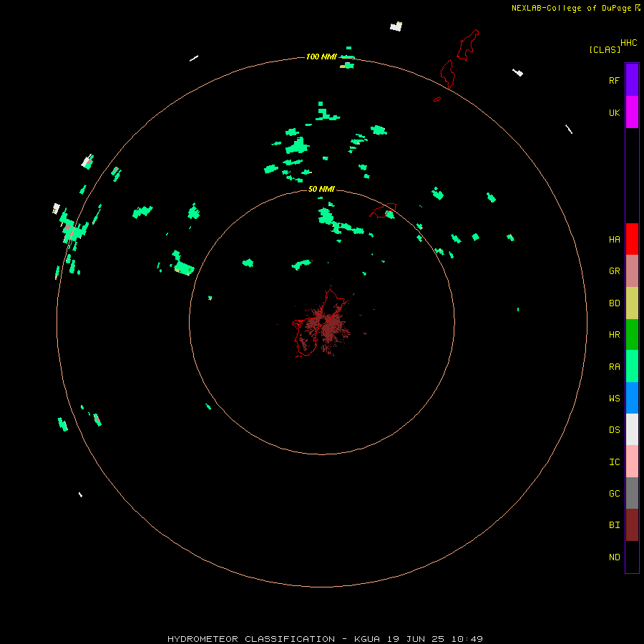This screenshot has width=644, height=644.
Task: Click the IC pink legend swatch
Action: pos(632,462)
